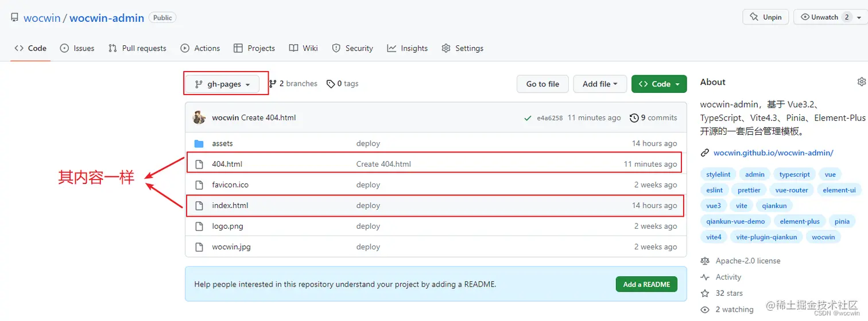
Task: View the 2 branches list
Action: click(x=293, y=84)
